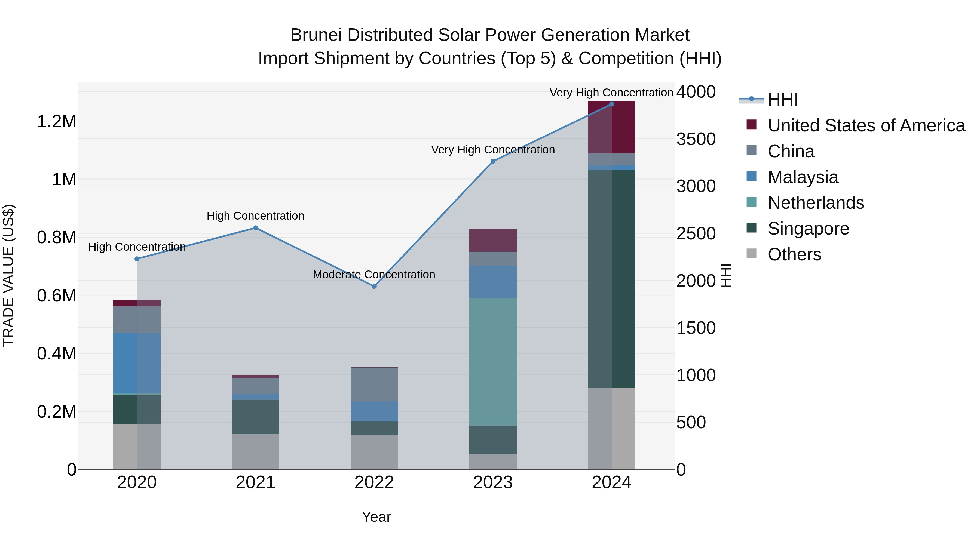The width and height of the screenshot is (980, 551).
Task: Click the Others segment in the 2024 bar
Action: pos(612,429)
